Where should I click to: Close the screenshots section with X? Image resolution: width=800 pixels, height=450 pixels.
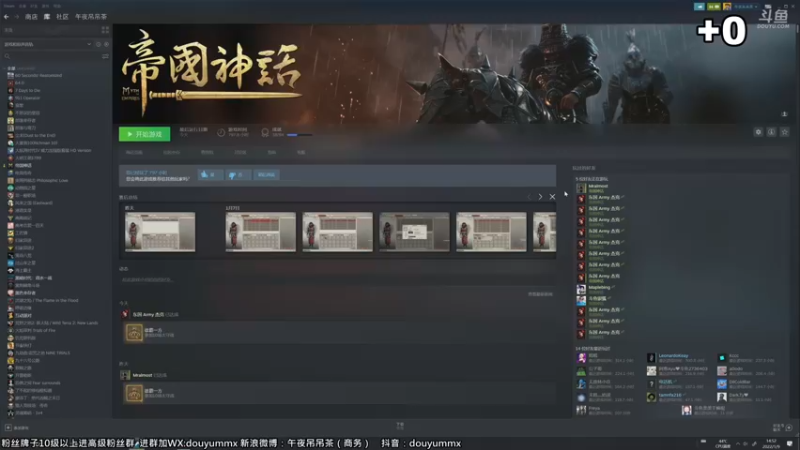pos(552,197)
